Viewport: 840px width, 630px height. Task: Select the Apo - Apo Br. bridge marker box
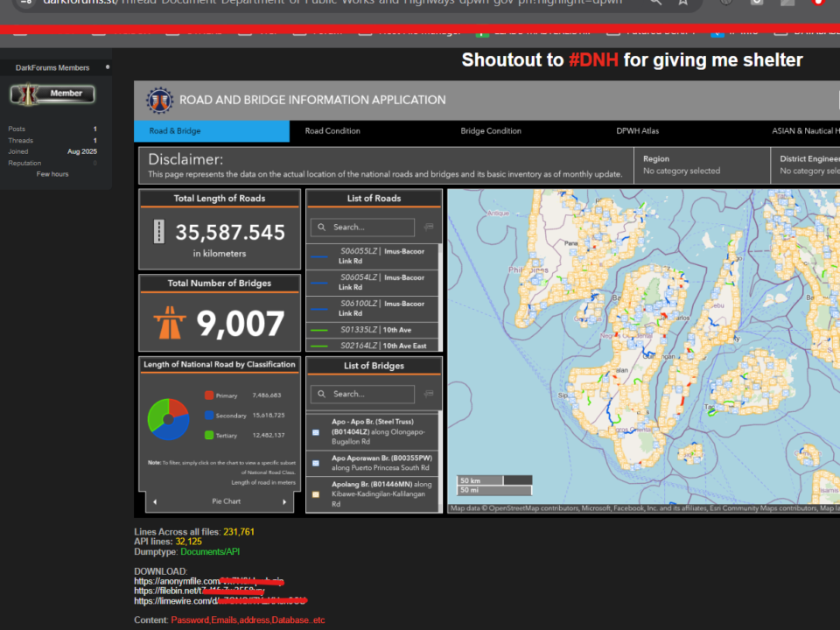pos(316,431)
